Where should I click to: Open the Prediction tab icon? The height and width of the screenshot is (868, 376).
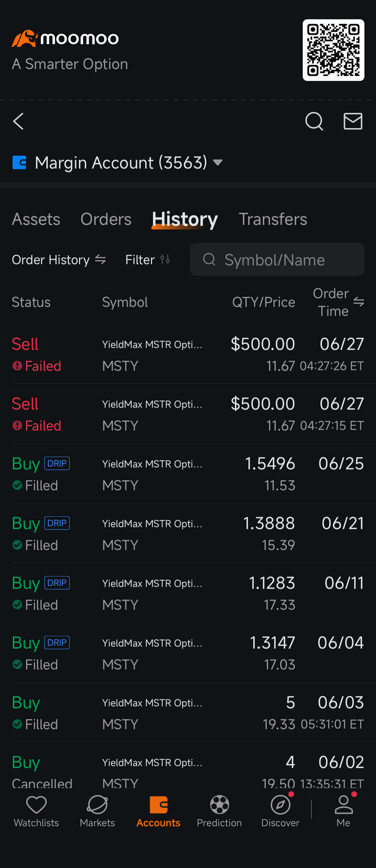click(219, 805)
